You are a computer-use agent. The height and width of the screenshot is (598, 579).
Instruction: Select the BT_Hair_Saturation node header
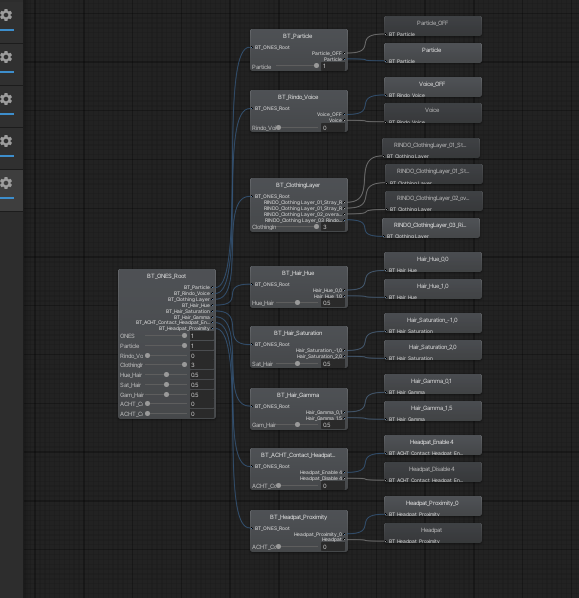(298, 333)
